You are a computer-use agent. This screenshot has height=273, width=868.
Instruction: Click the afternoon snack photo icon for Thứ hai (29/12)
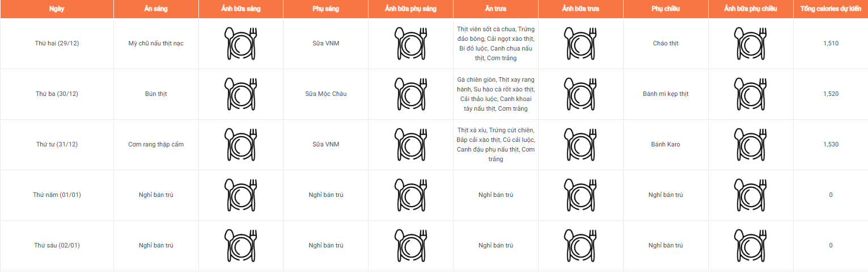tap(751, 43)
